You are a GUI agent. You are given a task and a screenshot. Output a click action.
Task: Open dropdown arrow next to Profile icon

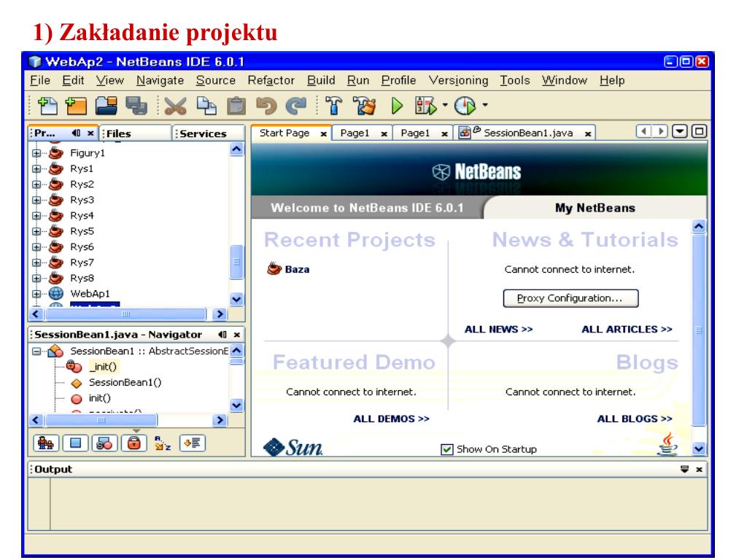(x=485, y=105)
